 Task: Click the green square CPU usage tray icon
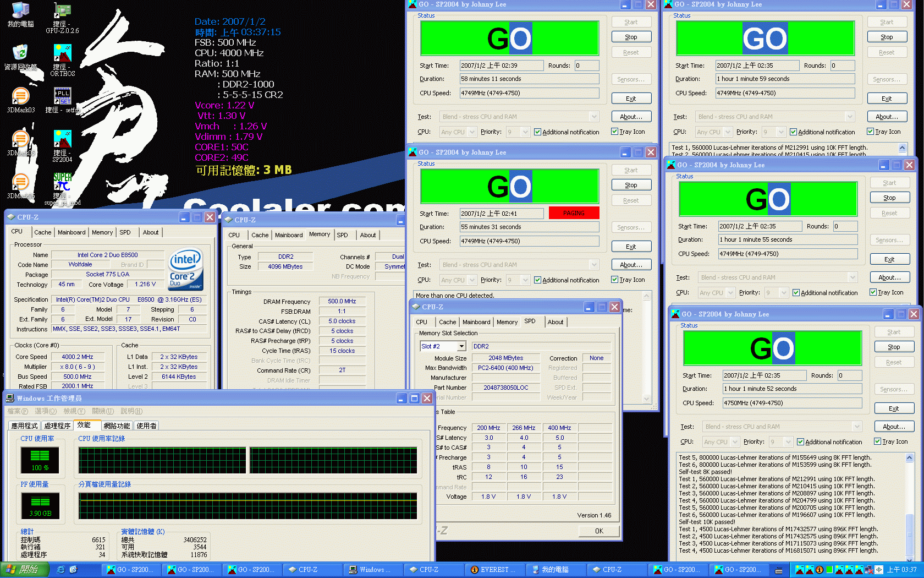pos(829,570)
